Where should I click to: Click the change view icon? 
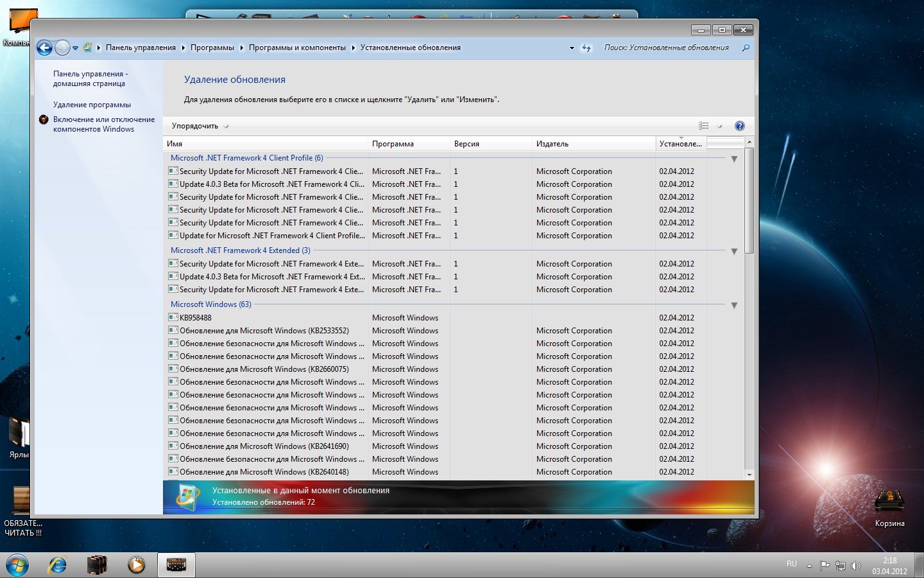[x=704, y=126]
